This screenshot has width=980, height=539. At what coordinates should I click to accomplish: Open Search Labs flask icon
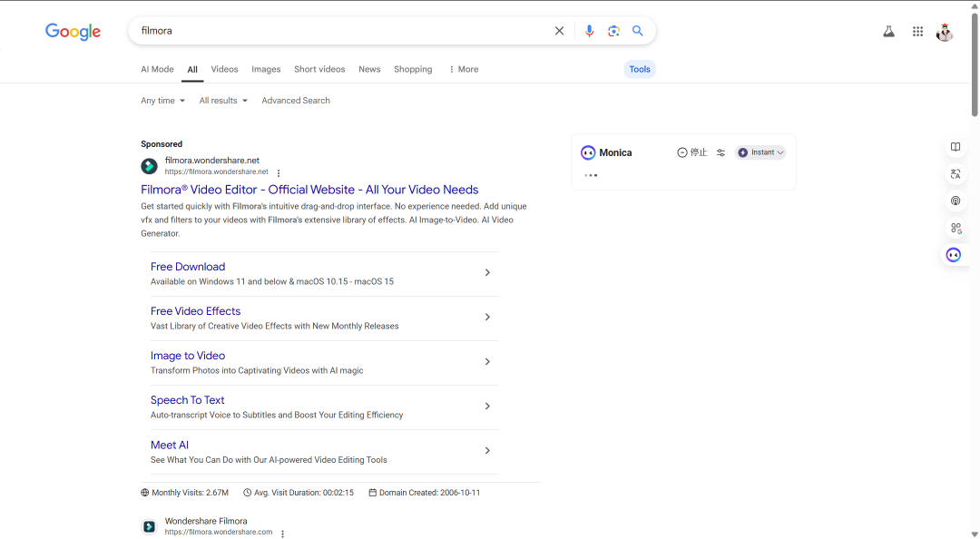pyautogui.click(x=888, y=31)
